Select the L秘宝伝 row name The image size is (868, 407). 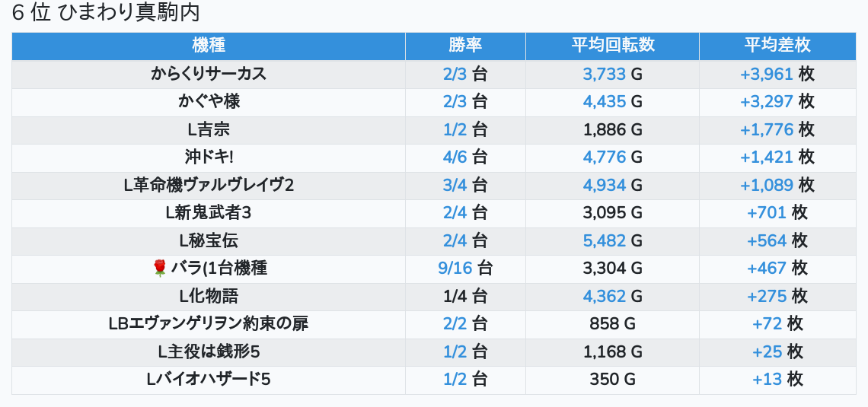(209, 240)
